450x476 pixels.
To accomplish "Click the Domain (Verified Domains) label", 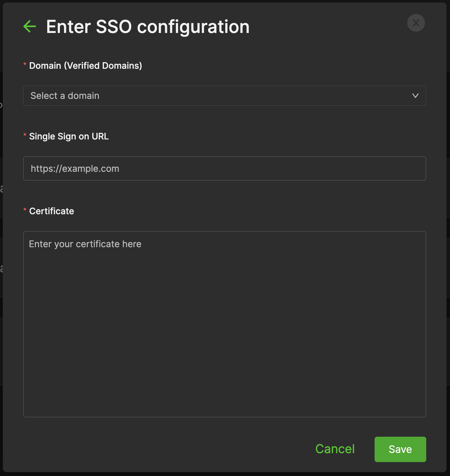I will tap(86, 66).
